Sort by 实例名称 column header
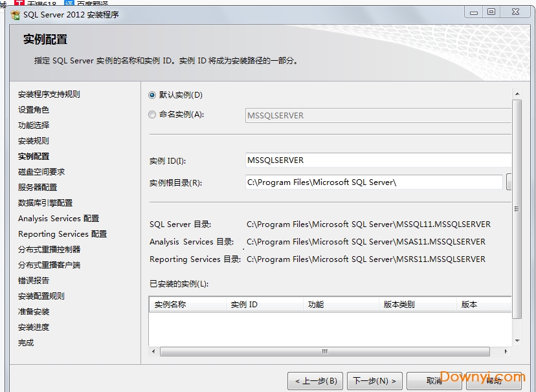Viewport: 536px width, 392px height. 187,304
